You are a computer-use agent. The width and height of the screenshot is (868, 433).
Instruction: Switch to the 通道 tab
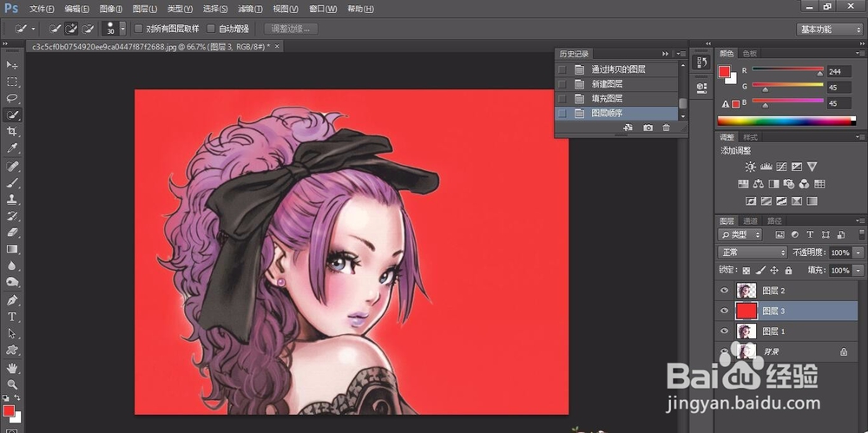tap(750, 220)
